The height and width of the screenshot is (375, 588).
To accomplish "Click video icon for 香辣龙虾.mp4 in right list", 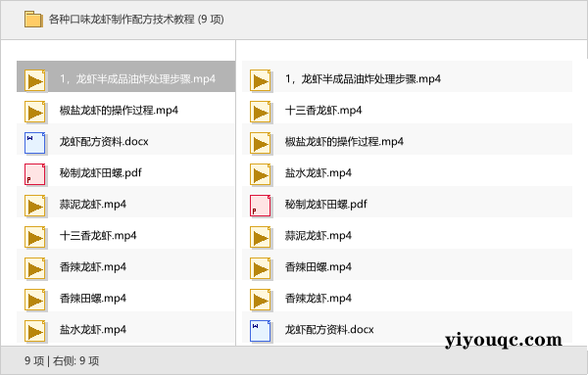I will pos(261,300).
